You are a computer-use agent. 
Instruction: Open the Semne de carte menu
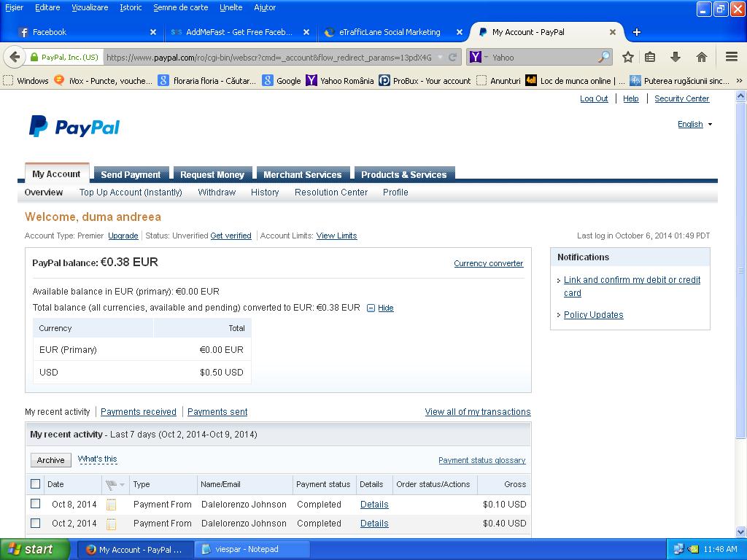pos(181,7)
